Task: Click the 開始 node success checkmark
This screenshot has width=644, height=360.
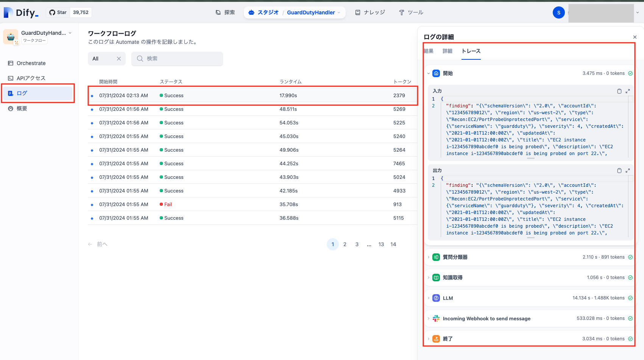Action: pyautogui.click(x=630, y=73)
